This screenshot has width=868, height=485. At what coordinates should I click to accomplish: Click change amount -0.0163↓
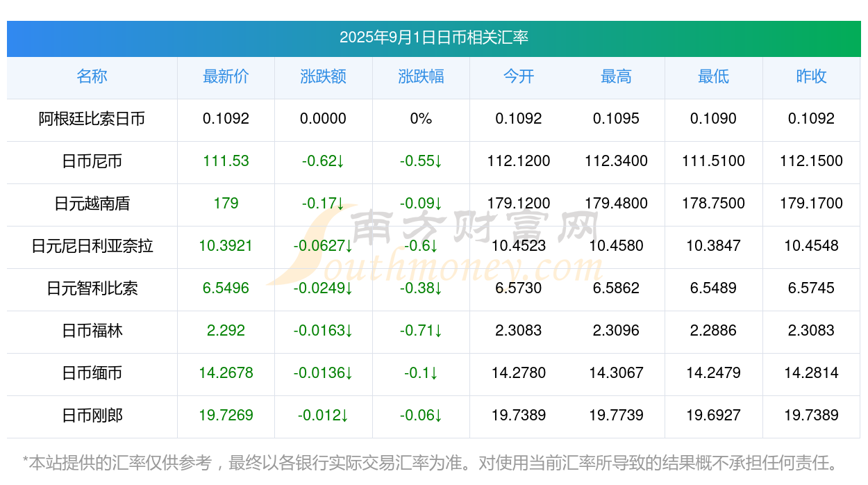[324, 331]
